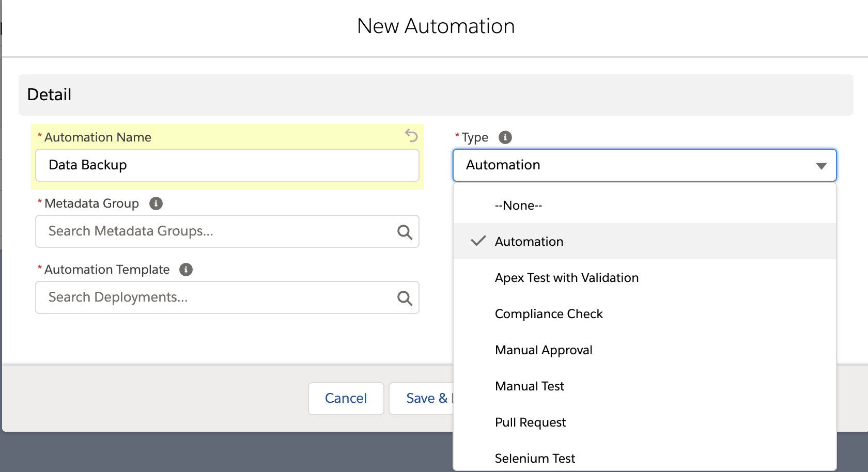Screen dimensions: 868x472
Task: Show the Metadata Group info tooltip icon
Action: click(x=156, y=203)
